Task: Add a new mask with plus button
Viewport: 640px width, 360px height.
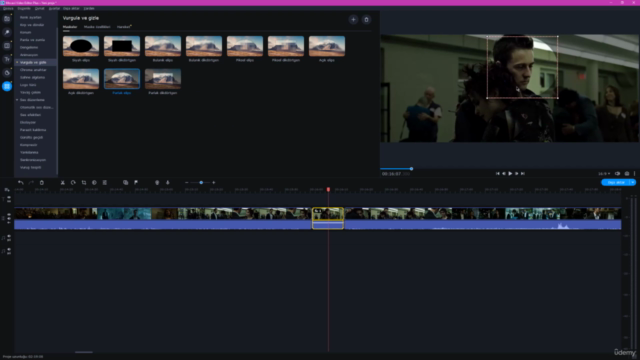Action: pyautogui.click(x=353, y=20)
